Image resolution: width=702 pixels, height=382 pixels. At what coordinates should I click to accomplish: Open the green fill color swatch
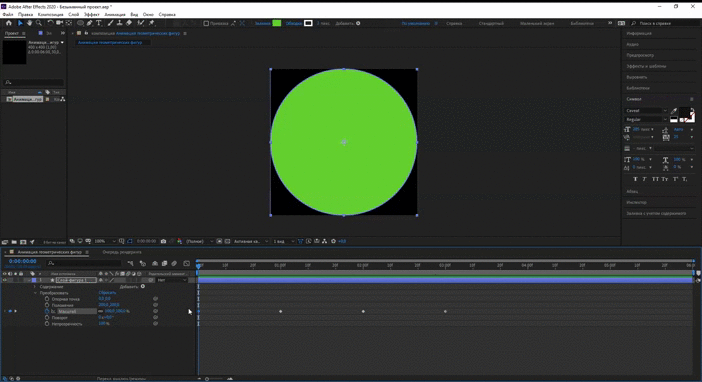coord(277,23)
